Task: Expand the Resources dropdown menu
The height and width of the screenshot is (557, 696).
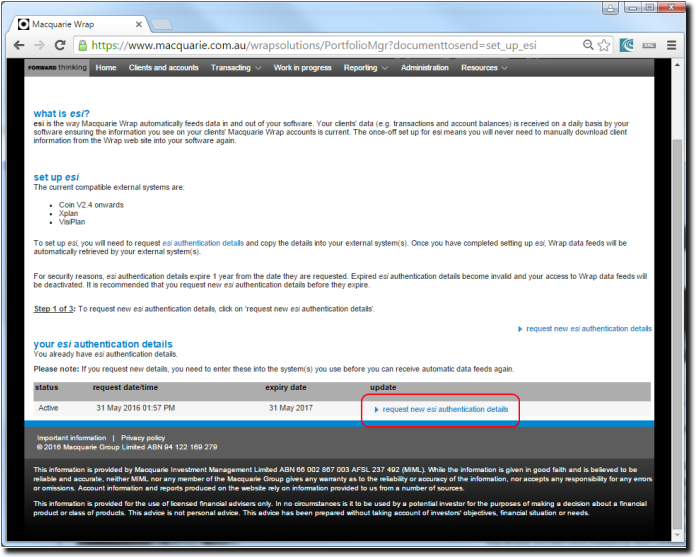Action: [484, 68]
